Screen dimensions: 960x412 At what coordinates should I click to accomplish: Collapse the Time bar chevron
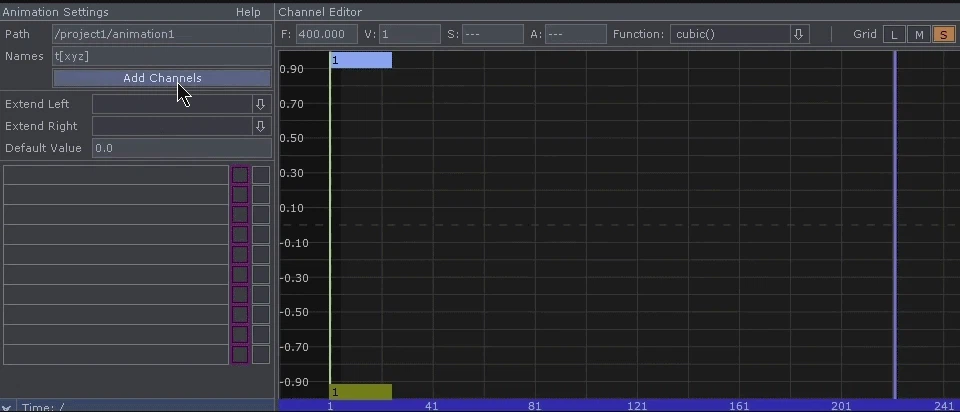7,407
